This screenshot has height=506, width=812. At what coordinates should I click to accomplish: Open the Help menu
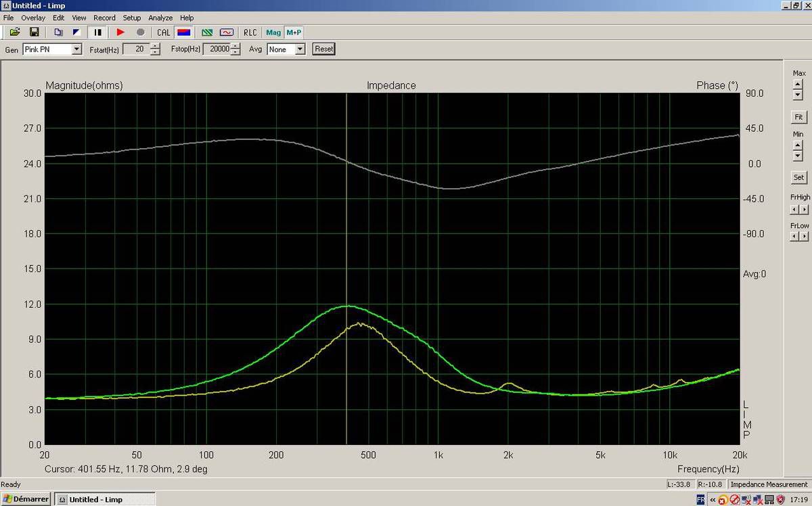coord(187,18)
